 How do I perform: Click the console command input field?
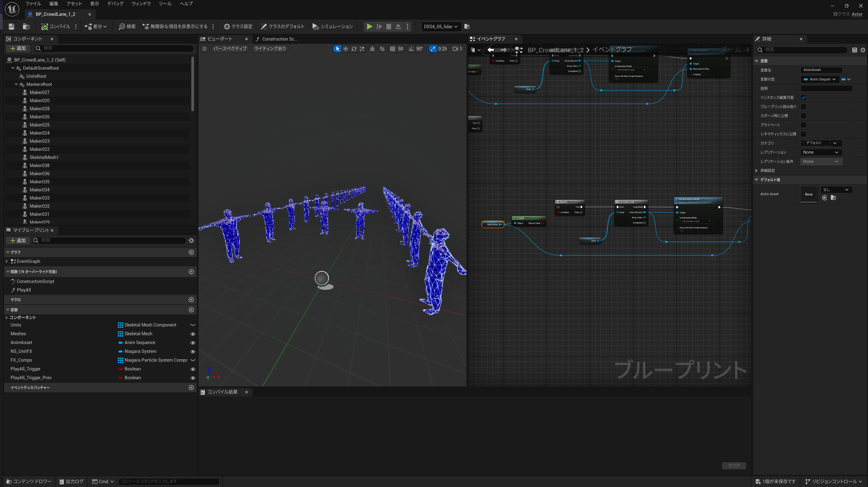pos(169,481)
